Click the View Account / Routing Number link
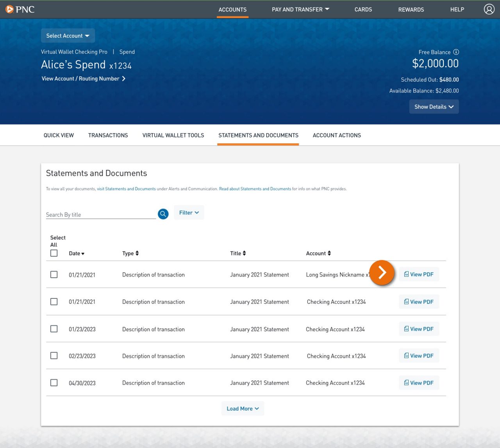The height and width of the screenshot is (448, 500). 80,78
